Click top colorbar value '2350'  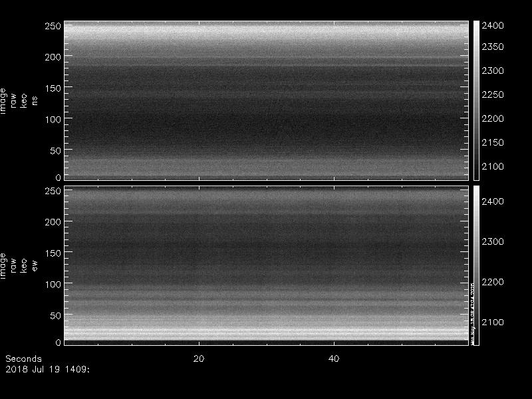(493, 47)
